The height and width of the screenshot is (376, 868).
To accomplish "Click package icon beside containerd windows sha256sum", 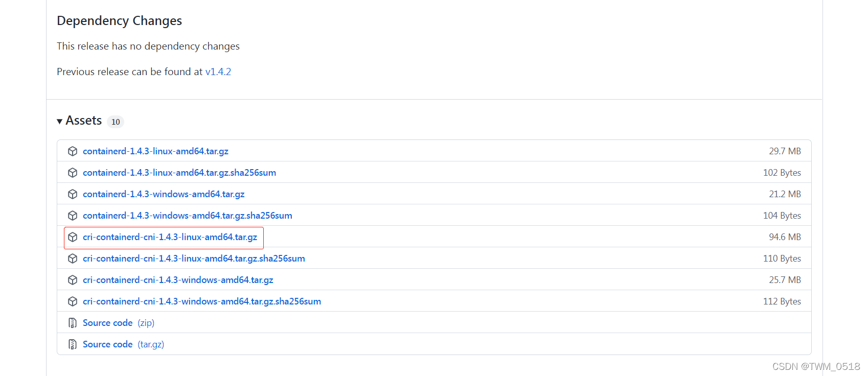I will pos(73,216).
